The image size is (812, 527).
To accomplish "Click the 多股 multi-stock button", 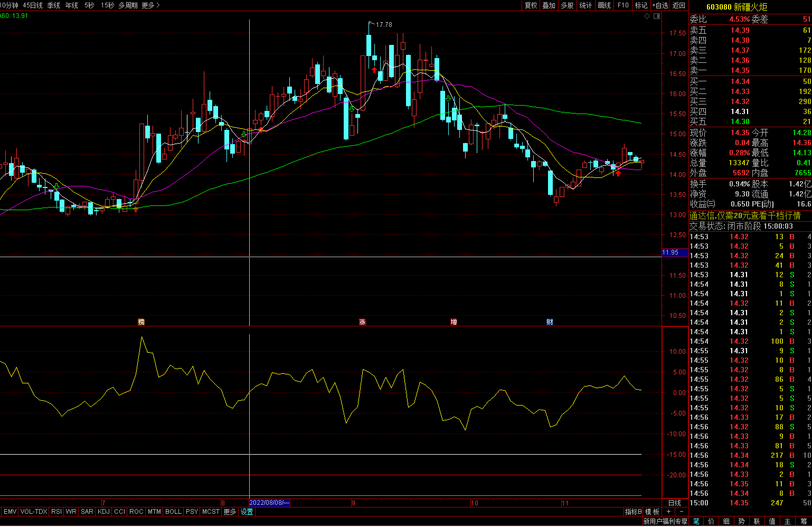I will point(567,5).
